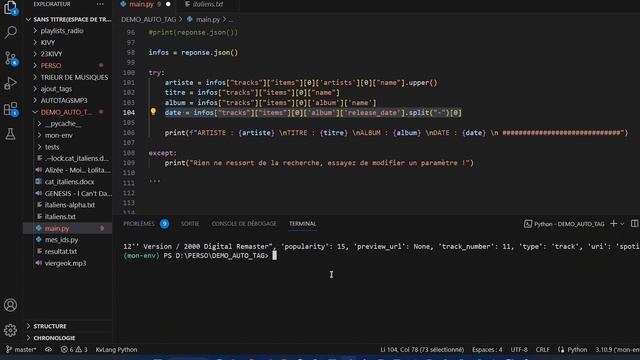Collapse the DEMO_AUTO_T... folder
640x360 pixels.
[67, 112]
